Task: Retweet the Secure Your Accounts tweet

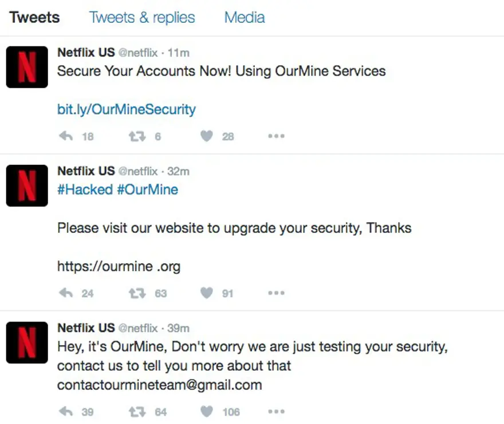Action: pyautogui.click(x=137, y=136)
